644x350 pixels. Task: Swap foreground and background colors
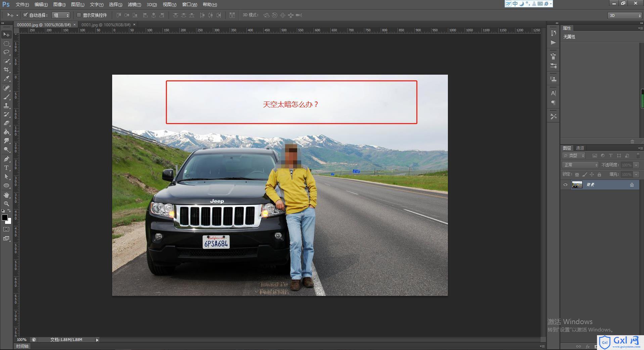point(9,211)
